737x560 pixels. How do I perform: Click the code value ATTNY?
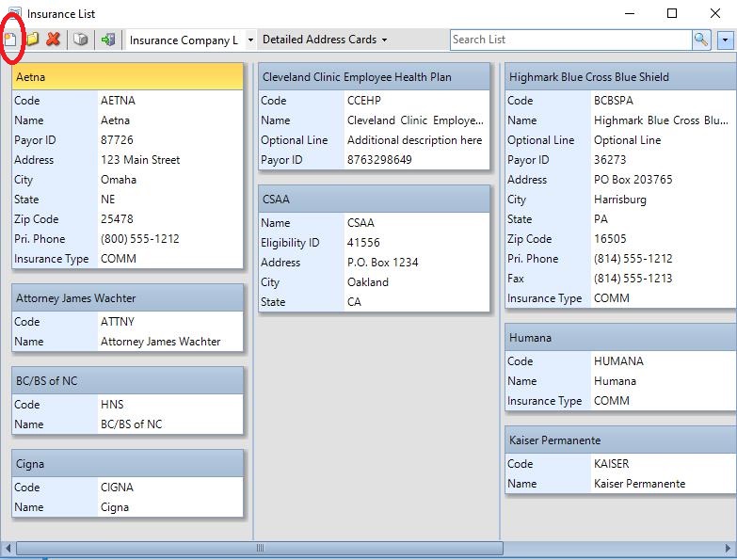pos(118,322)
